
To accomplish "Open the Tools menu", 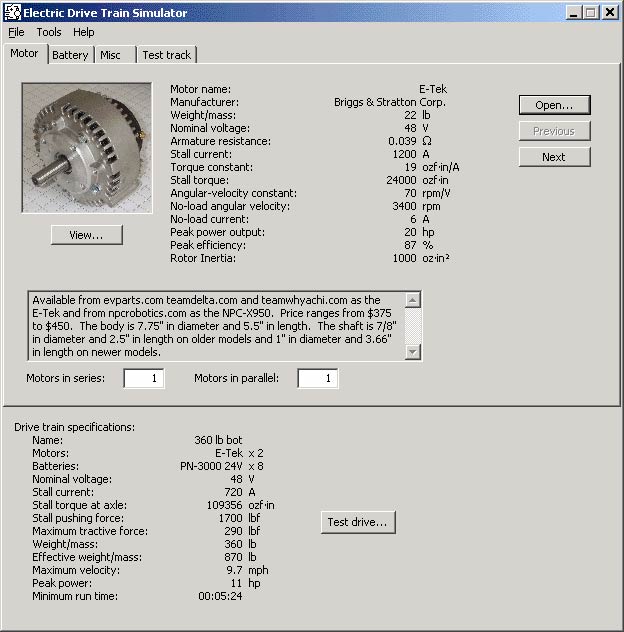I will click(49, 32).
